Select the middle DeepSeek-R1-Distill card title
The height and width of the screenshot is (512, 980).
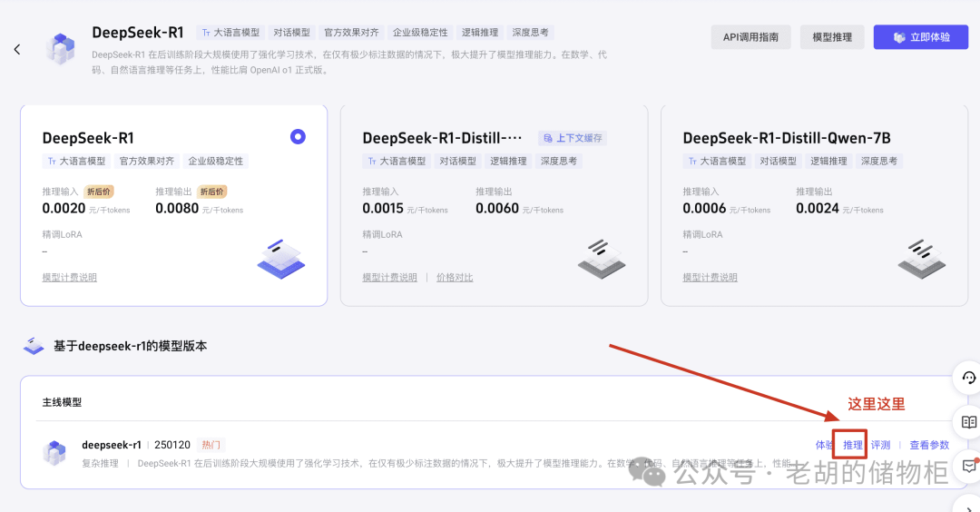442,138
